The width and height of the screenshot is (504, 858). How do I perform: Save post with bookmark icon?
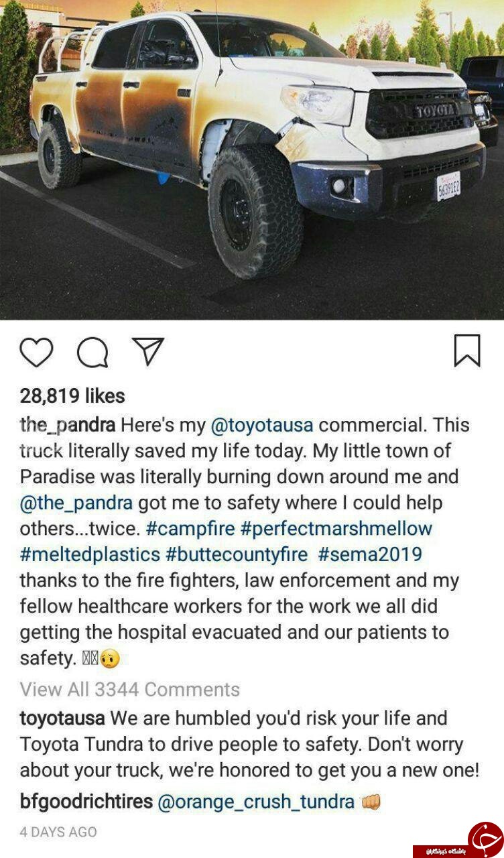pos(467,351)
